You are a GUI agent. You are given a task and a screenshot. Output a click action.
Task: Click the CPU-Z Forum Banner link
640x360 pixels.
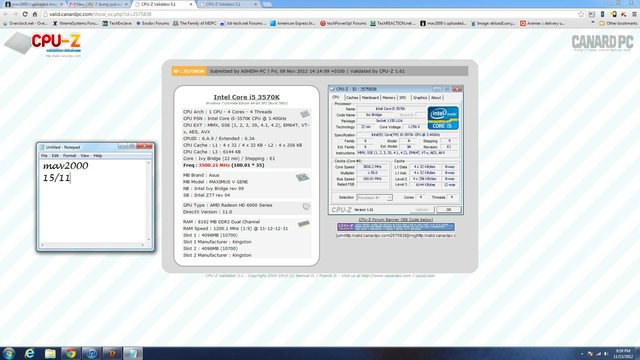(x=396, y=220)
